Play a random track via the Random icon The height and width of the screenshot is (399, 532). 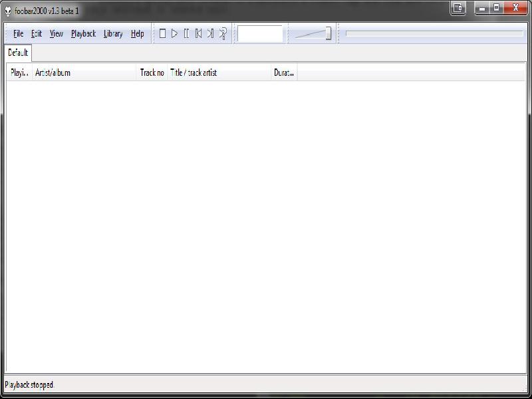point(223,34)
